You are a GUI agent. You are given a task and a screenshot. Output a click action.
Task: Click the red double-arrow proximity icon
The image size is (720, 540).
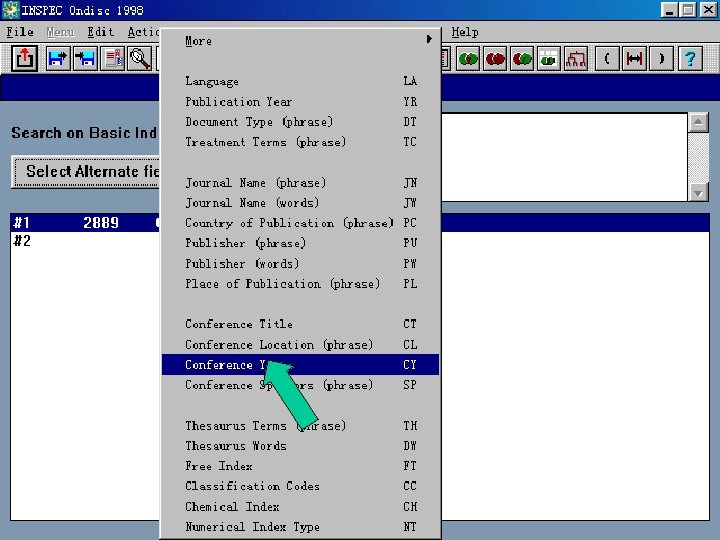click(634, 58)
